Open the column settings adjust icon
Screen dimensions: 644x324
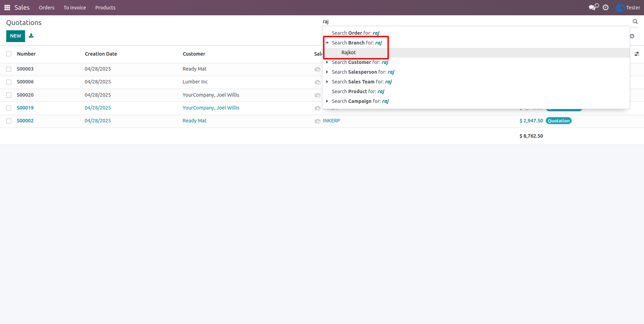(637, 54)
